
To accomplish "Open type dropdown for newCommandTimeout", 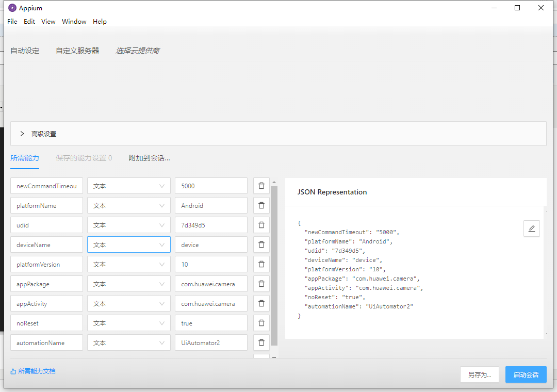I will click(129, 186).
